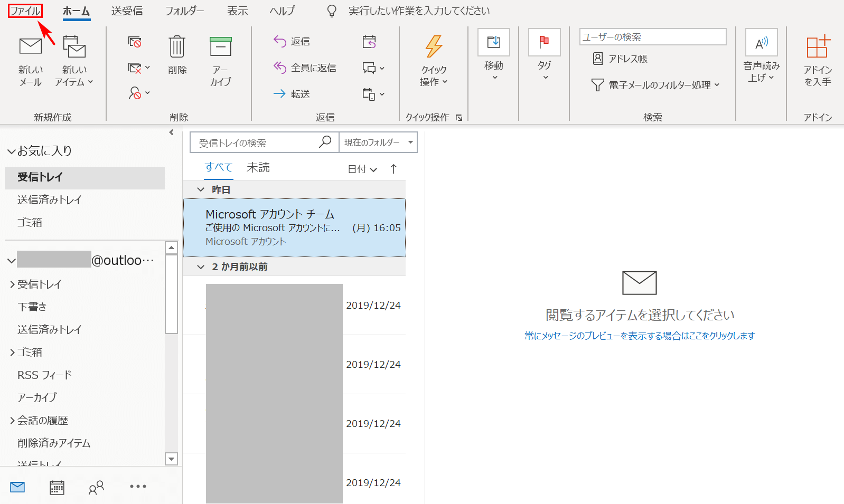The height and width of the screenshot is (504, 844).
Task: Open the File (ファイル) tab
Action: coord(25,11)
